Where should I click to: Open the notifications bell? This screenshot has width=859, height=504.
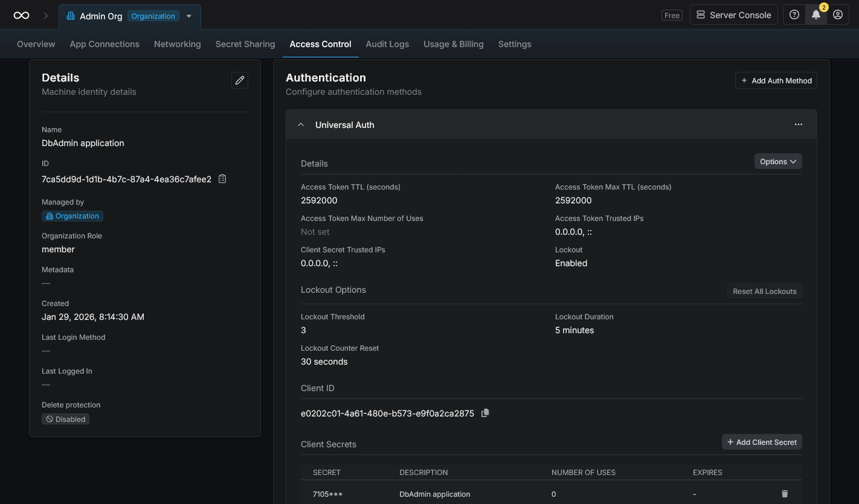[x=816, y=14]
